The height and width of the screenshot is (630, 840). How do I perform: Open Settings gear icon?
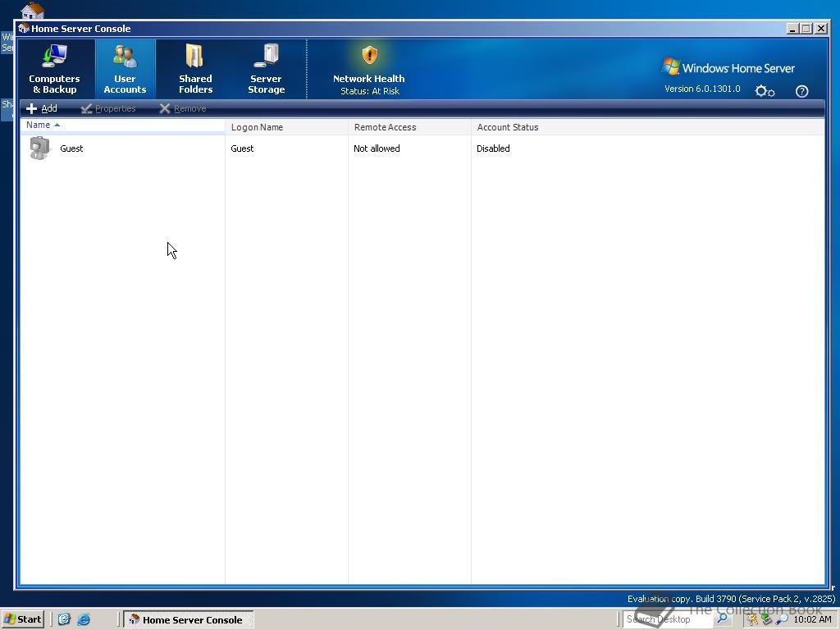click(x=765, y=91)
